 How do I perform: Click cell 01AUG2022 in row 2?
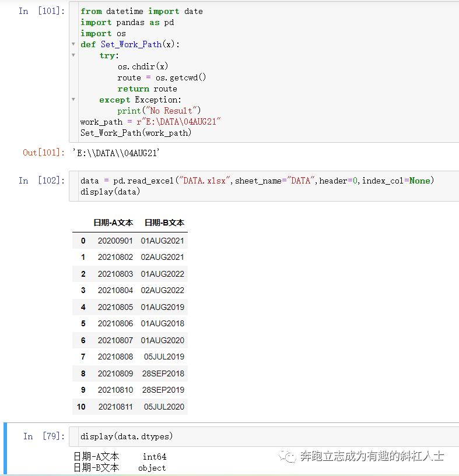click(x=162, y=274)
